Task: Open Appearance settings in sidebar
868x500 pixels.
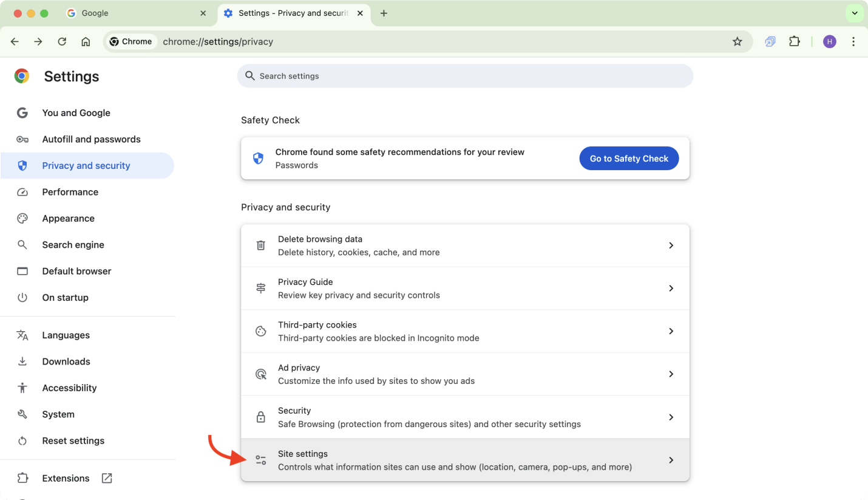Action: click(68, 218)
